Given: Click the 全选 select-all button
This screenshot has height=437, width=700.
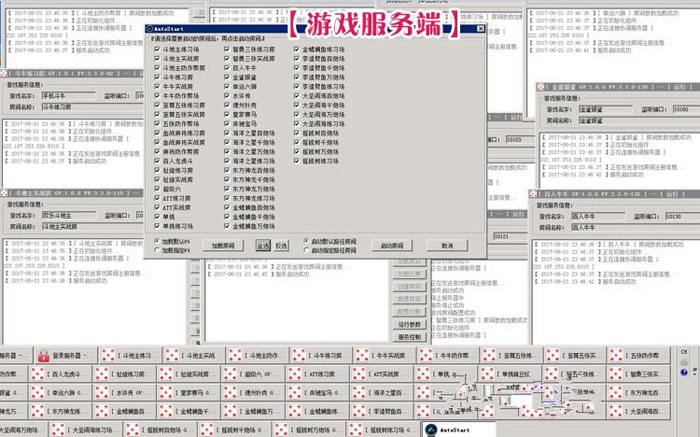Looking at the screenshot, I should click(263, 245).
